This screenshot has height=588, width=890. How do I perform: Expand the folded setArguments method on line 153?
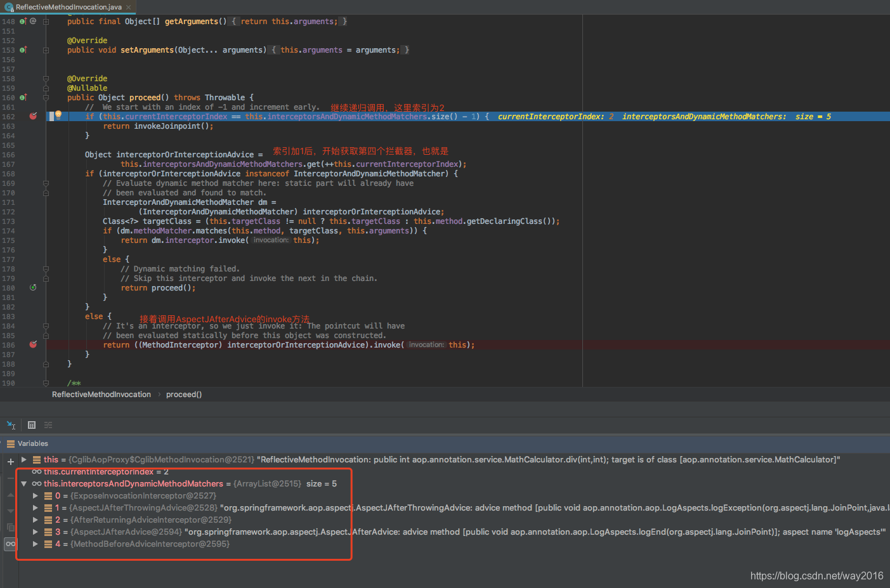(46, 50)
